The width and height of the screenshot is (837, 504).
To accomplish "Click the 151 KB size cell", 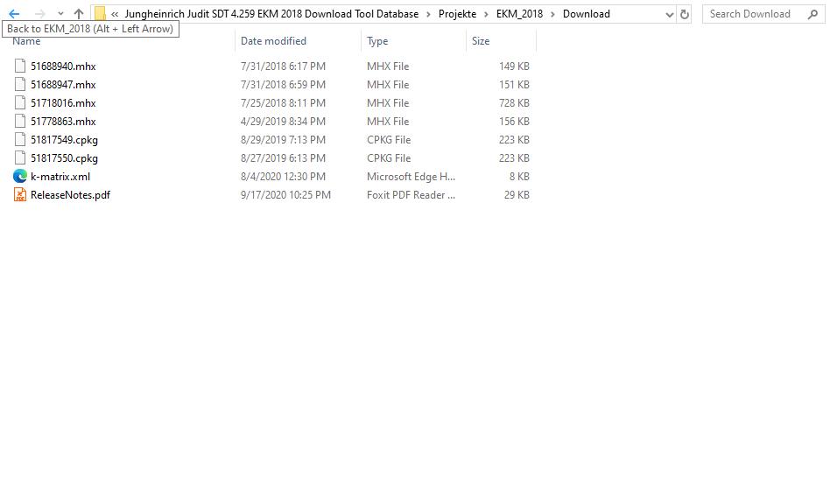I will 514,84.
